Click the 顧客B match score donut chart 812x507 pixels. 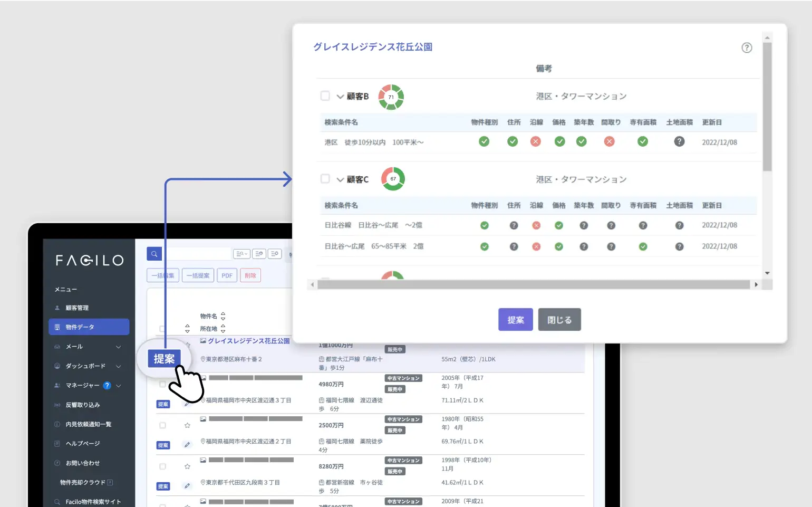pyautogui.click(x=391, y=97)
